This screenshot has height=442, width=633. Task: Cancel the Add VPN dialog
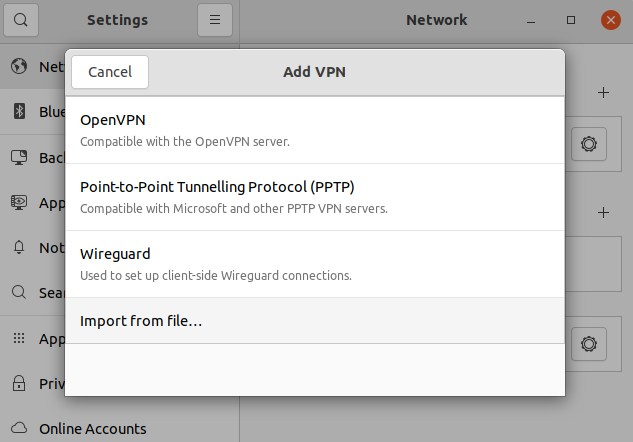coord(110,72)
